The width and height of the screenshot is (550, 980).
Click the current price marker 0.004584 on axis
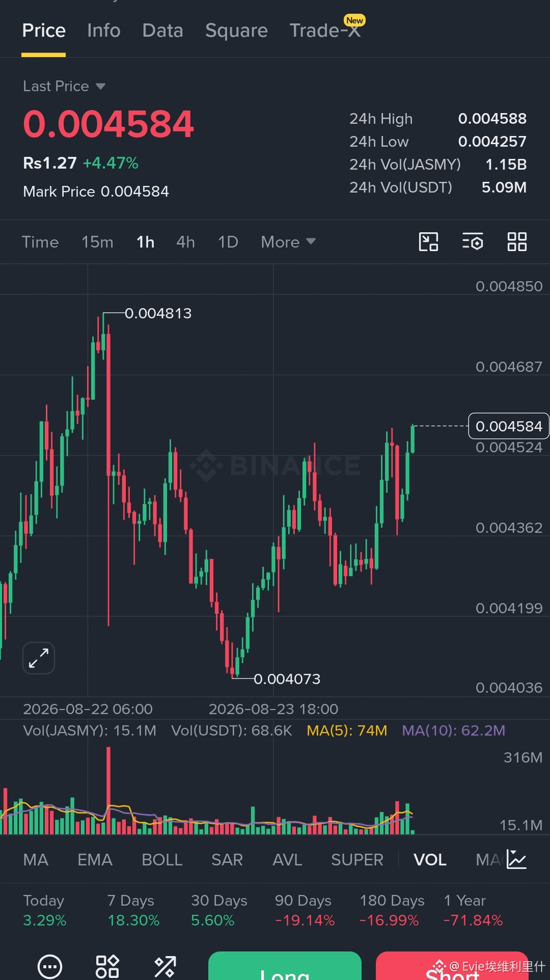509,426
